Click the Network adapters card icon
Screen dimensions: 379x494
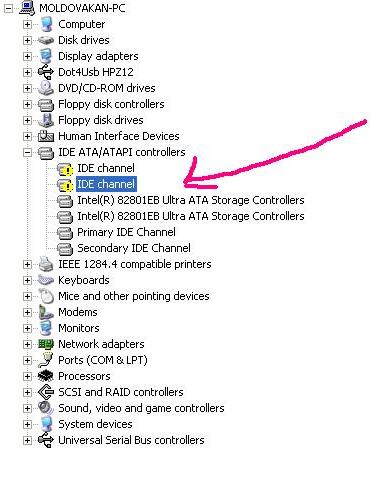point(46,344)
